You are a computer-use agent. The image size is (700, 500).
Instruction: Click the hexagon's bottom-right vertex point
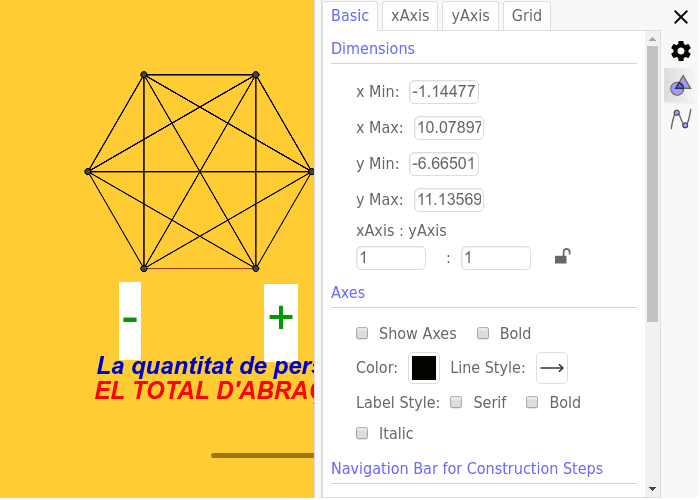coord(256,268)
